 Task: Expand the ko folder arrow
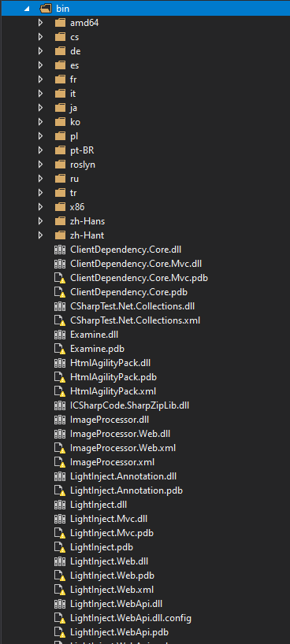click(x=40, y=122)
